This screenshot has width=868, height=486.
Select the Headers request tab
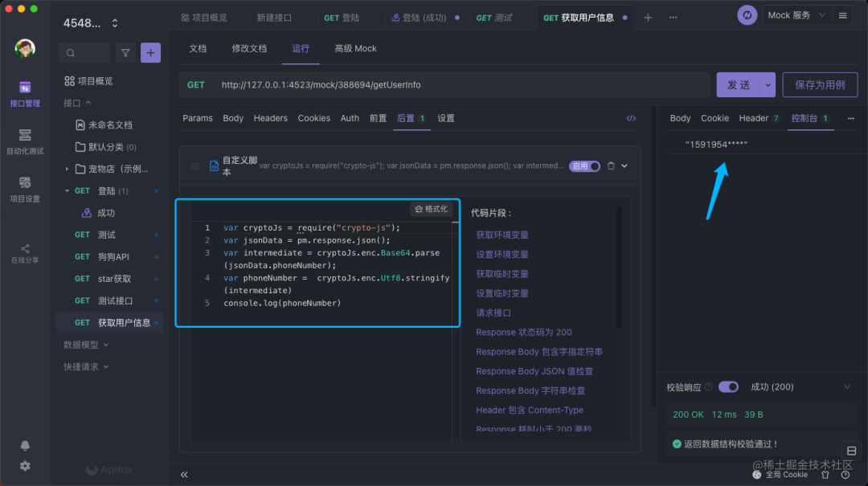point(270,118)
